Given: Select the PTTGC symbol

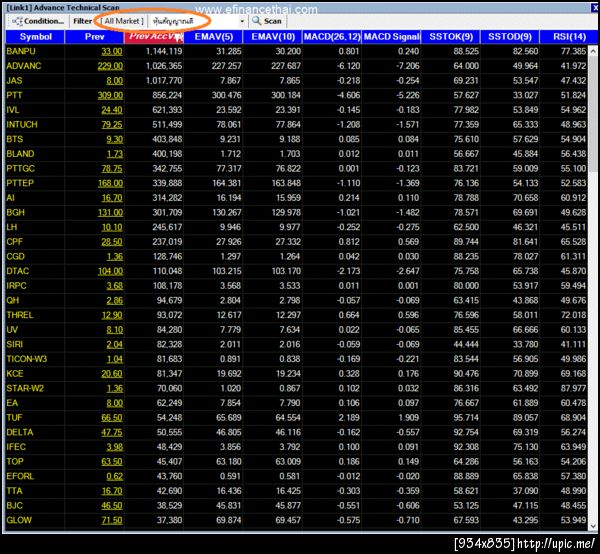Looking at the screenshot, I should (x=20, y=168).
